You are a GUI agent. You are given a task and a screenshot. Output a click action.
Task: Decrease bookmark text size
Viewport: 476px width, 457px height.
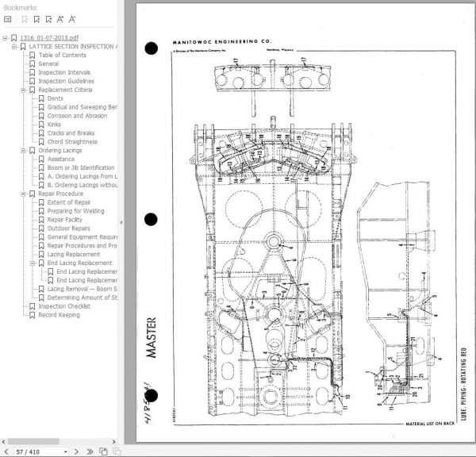72,19
